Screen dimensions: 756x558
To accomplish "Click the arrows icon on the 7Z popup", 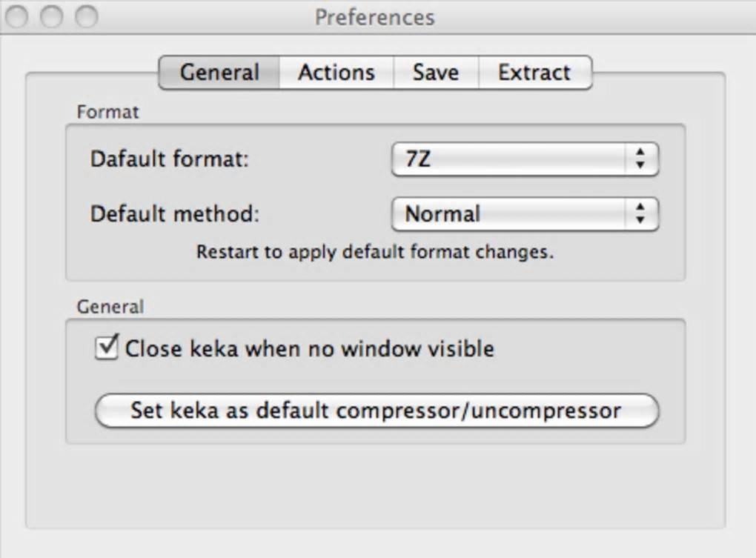I will click(x=640, y=159).
